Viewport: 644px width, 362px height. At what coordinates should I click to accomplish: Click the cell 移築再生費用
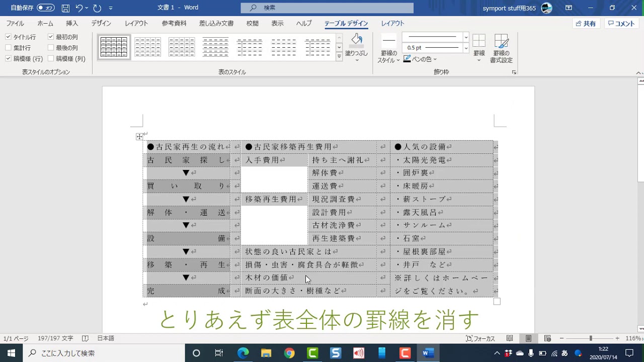click(x=274, y=200)
